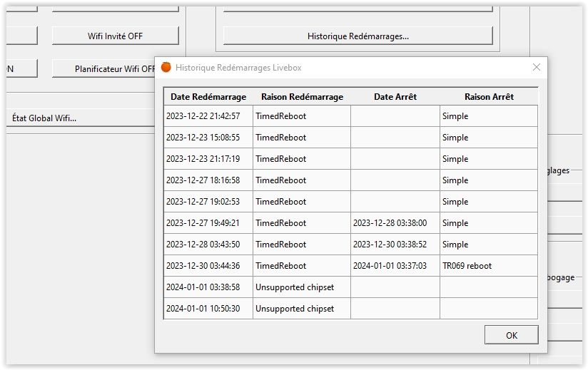Select the row dated 2023-12-27 18:16:58
Image resolution: width=588 pixels, height=370 pixels.
click(x=203, y=180)
